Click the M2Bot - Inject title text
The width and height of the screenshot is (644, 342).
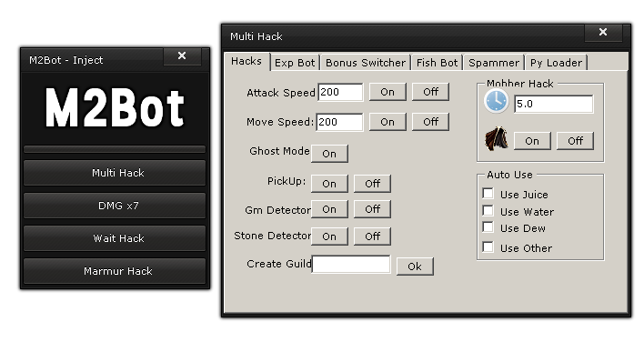66,60
